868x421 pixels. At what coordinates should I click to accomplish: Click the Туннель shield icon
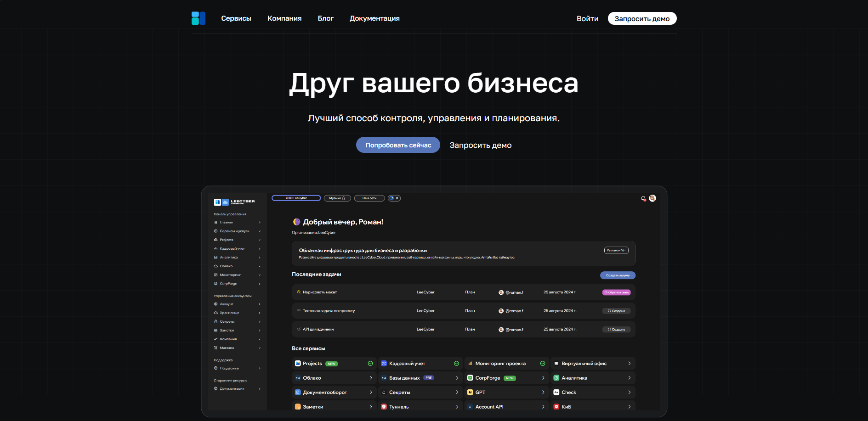(384, 407)
